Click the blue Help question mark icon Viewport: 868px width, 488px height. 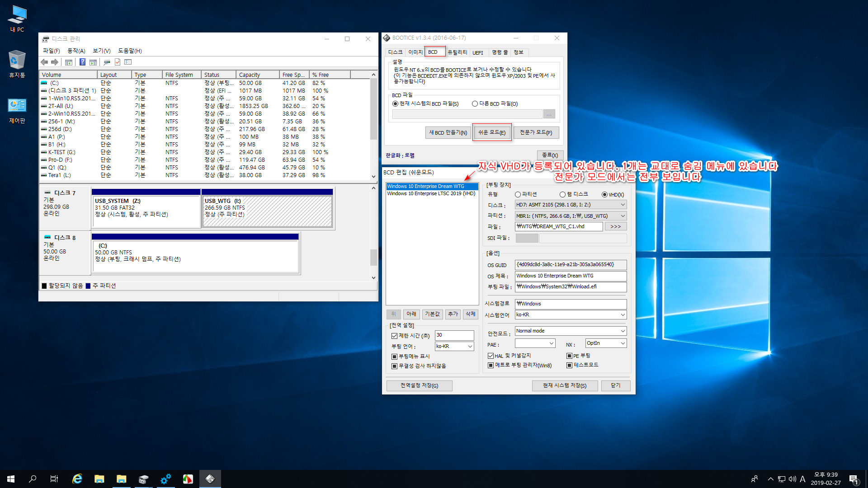(x=82, y=62)
